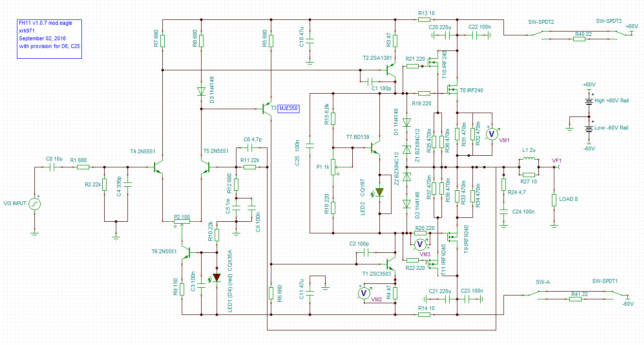
Task: Click the T7 BD139 transistor symbol
Action: pos(375,147)
